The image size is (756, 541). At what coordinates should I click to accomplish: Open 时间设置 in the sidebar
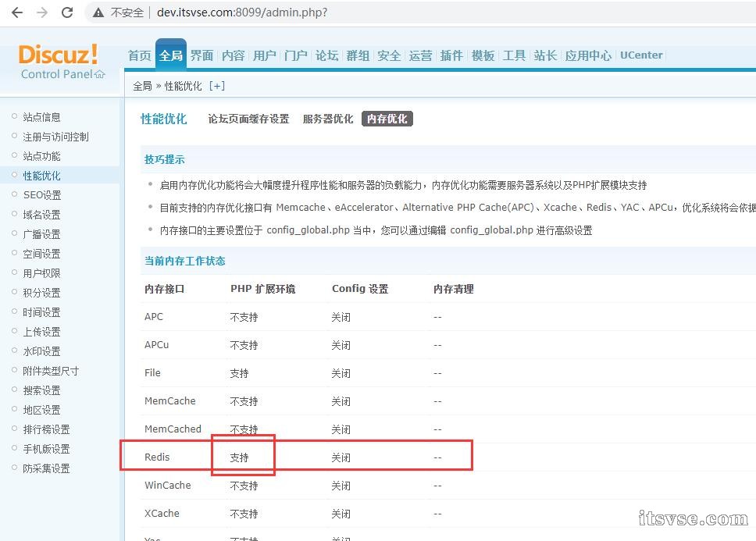[x=41, y=312]
